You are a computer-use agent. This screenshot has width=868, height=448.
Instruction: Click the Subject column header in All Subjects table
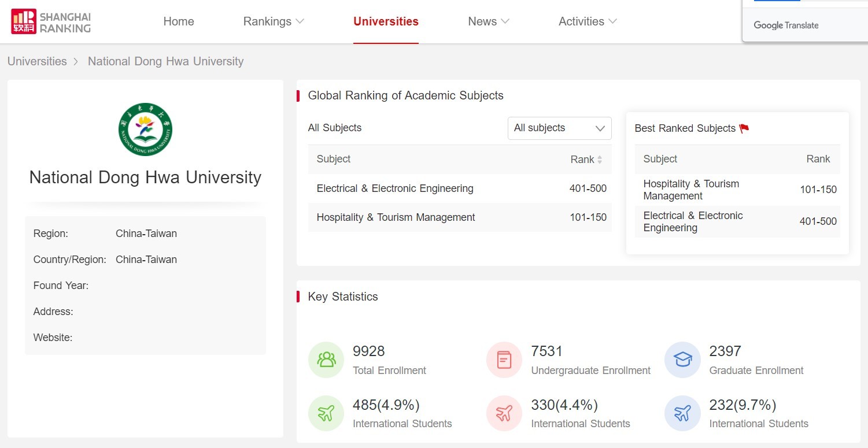(x=333, y=159)
